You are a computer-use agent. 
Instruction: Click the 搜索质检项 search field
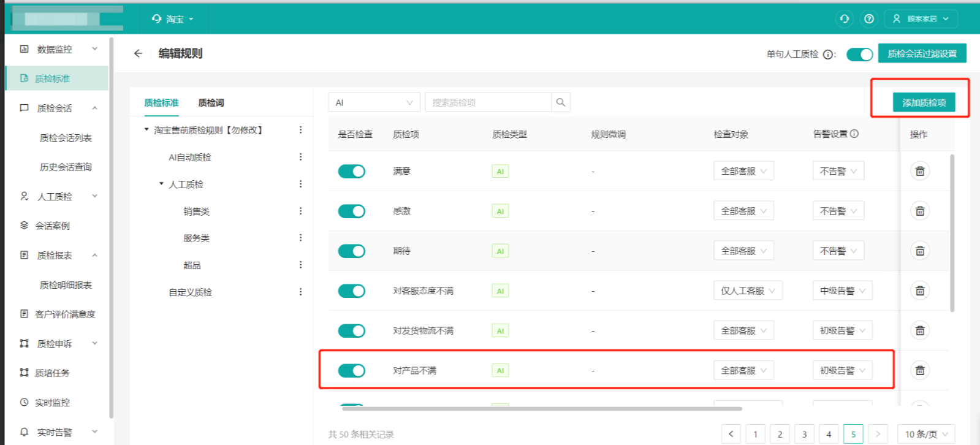(488, 102)
